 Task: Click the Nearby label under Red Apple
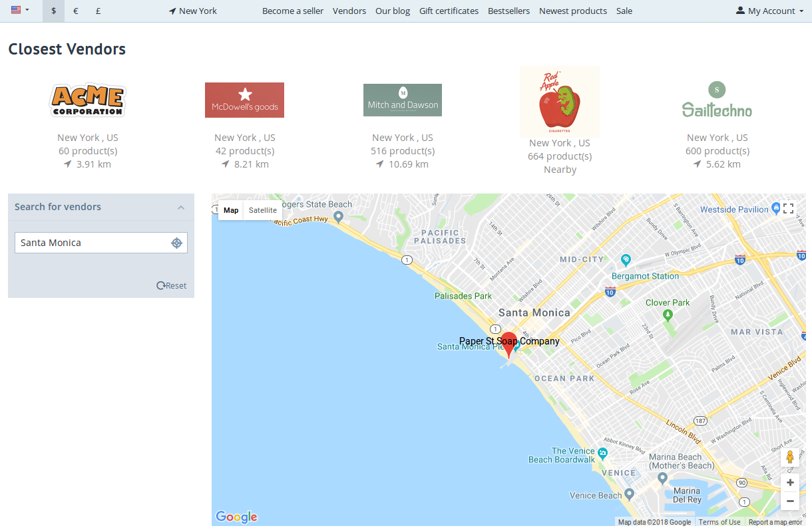tap(560, 170)
